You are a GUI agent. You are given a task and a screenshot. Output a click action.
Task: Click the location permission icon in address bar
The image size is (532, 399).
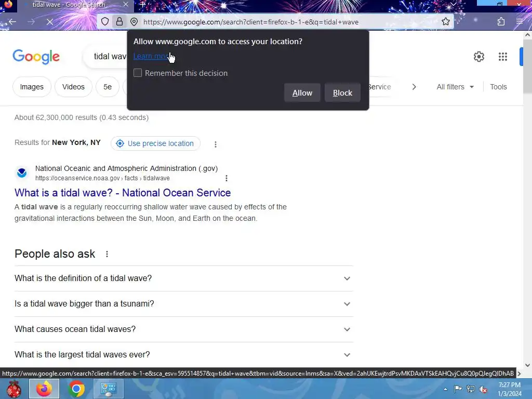(x=134, y=22)
